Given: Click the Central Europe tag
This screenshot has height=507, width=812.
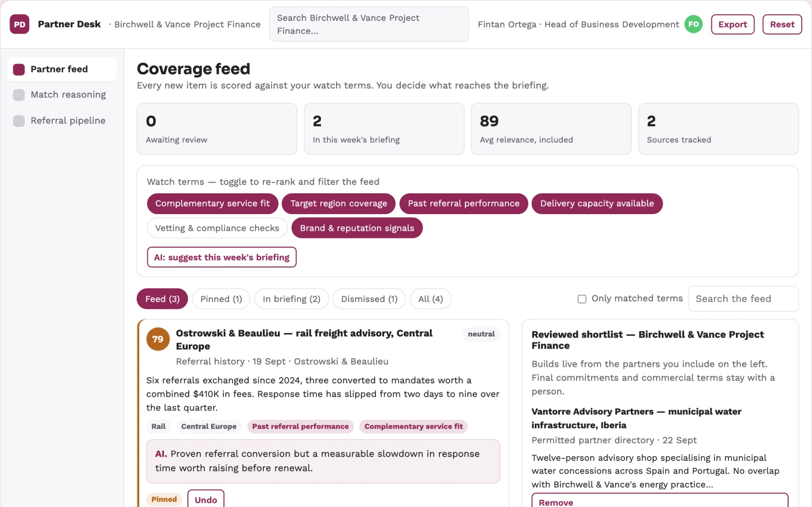Looking at the screenshot, I should click(209, 427).
